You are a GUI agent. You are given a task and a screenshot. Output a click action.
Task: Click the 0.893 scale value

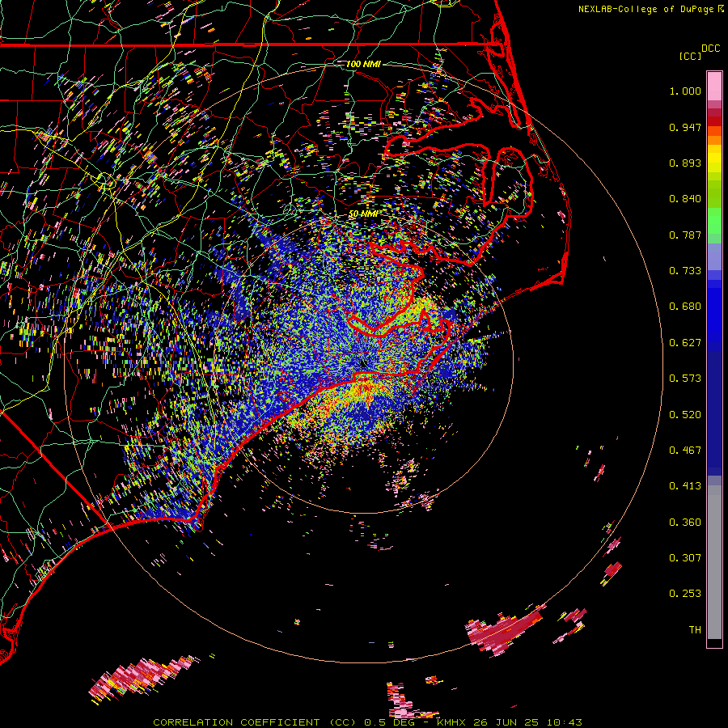pyautogui.click(x=685, y=163)
